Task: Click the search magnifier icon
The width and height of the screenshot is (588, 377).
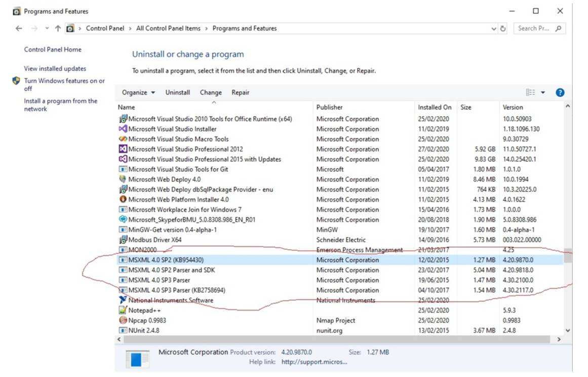Action: [559, 28]
